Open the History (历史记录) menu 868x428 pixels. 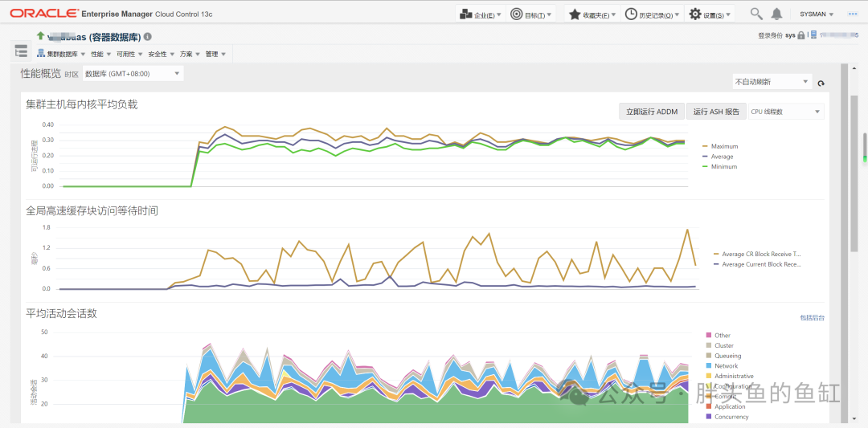(x=652, y=14)
